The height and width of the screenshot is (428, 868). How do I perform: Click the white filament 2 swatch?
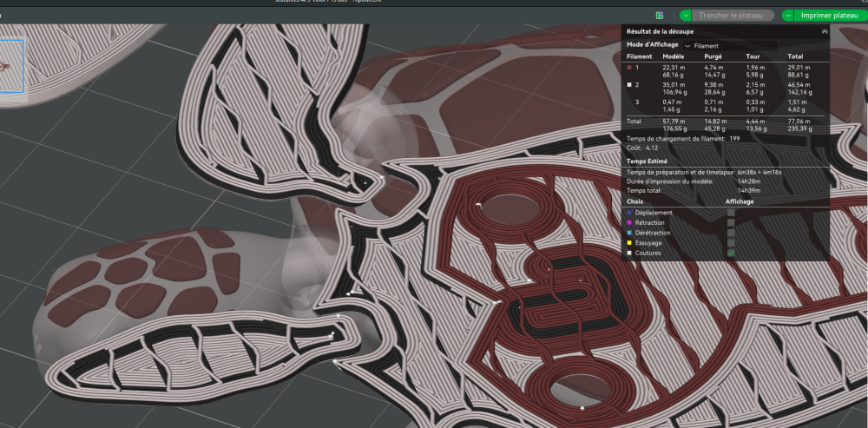pyautogui.click(x=628, y=85)
